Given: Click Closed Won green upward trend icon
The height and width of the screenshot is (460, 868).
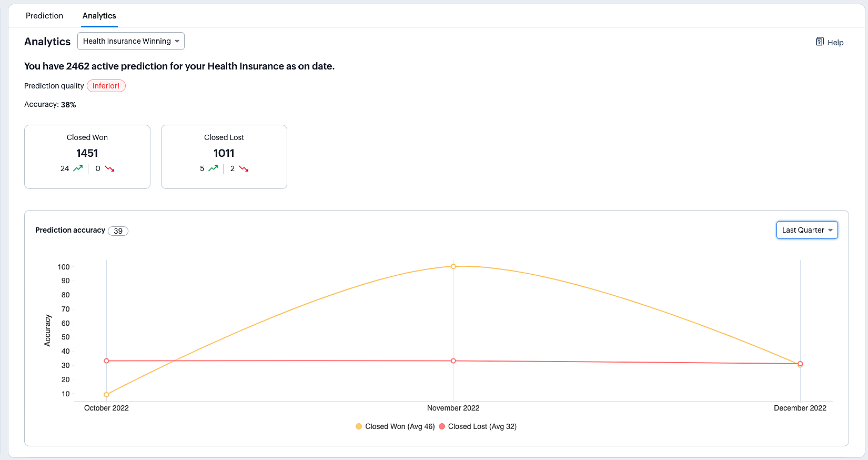Looking at the screenshot, I should pos(78,168).
